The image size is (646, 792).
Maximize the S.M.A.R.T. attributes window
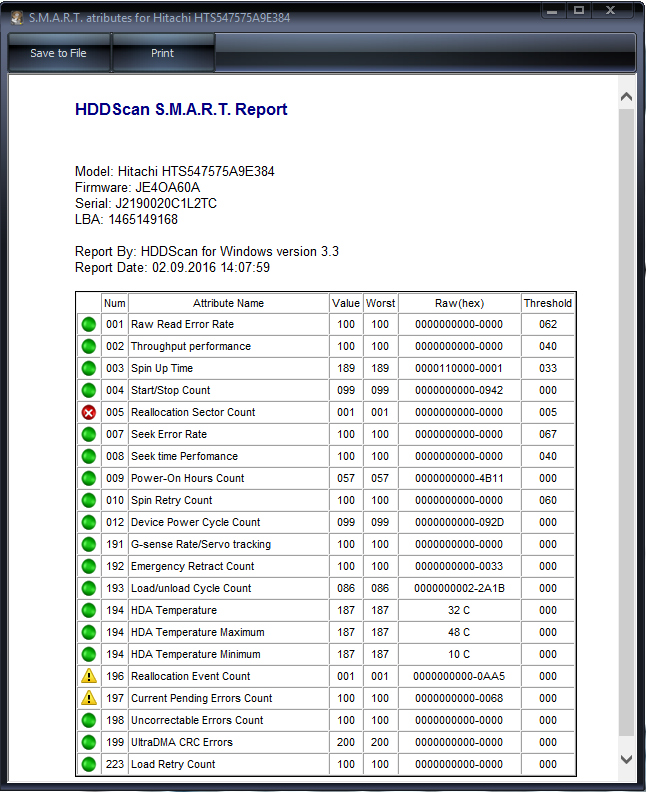(x=579, y=11)
